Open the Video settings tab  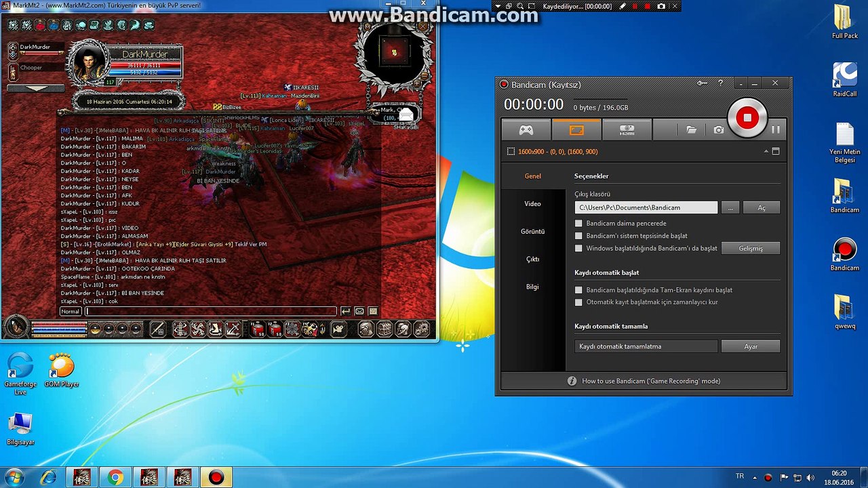(x=533, y=204)
